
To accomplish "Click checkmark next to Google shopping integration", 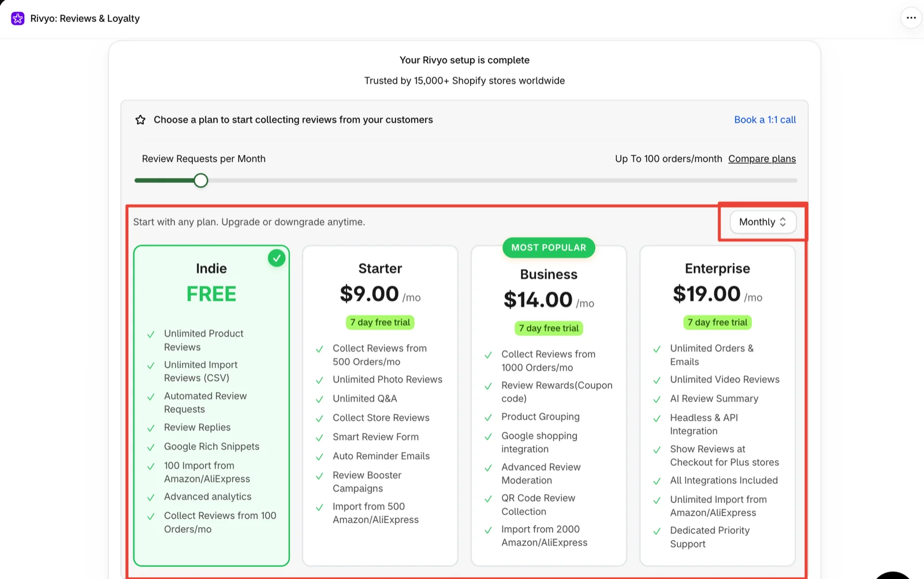I will (488, 437).
